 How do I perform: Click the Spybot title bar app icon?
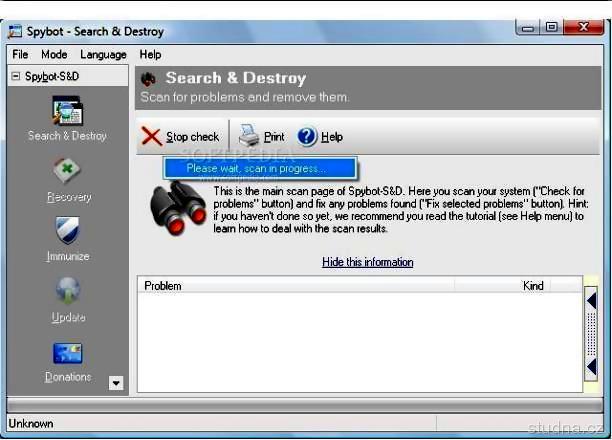pyautogui.click(x=15, y=32)
